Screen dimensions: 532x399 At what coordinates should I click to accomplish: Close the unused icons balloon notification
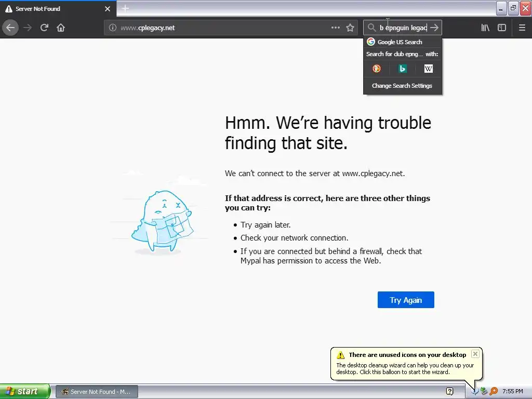tap(475, 354)
